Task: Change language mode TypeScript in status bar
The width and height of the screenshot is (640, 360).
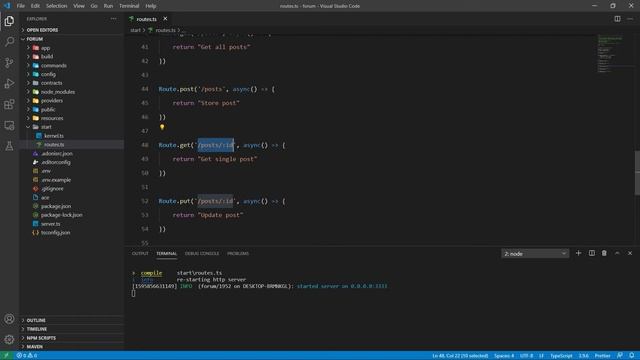Action: click(x=561, y=356)
